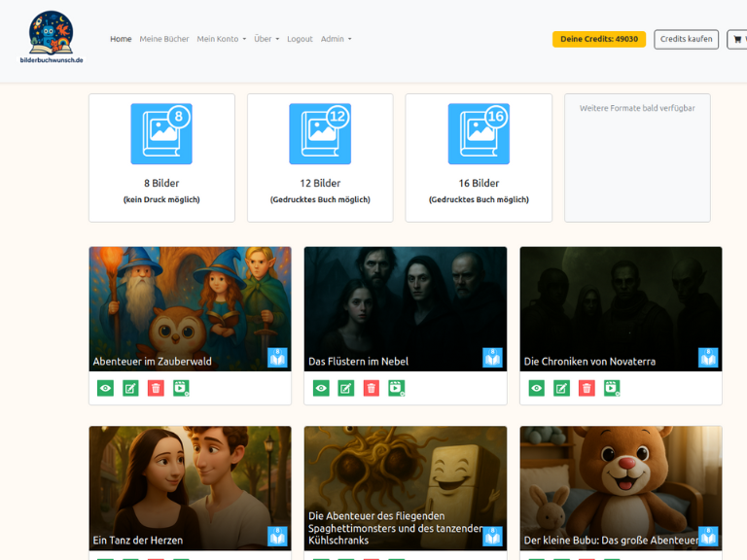747x560 pixels.
Task: Open the bilderbuchwunsch.de logo
Action: (x=52, y=37)
